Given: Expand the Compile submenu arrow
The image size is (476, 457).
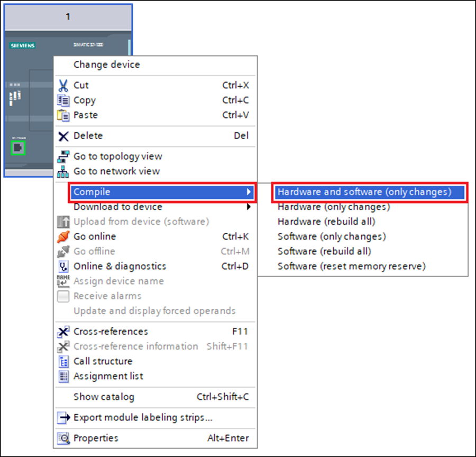Looking at the screenshot, I should (249, 192).
